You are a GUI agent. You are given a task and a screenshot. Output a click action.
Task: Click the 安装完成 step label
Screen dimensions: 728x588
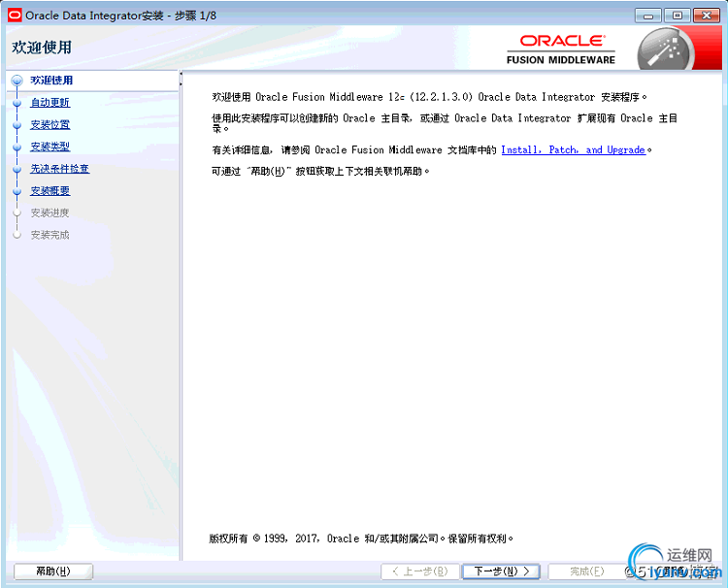tap(50, 235)
